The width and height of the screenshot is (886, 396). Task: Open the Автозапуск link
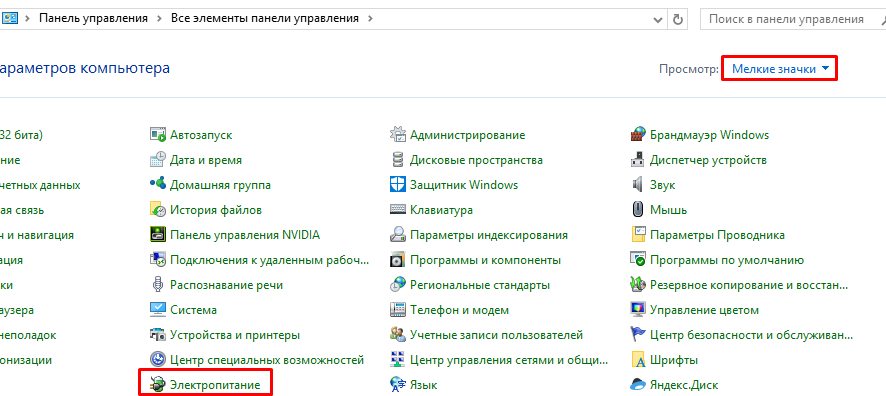[201, 136]
